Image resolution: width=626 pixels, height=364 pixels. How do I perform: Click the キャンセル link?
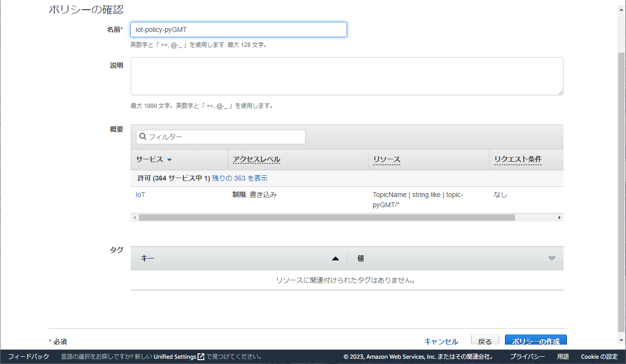(441, 342)
